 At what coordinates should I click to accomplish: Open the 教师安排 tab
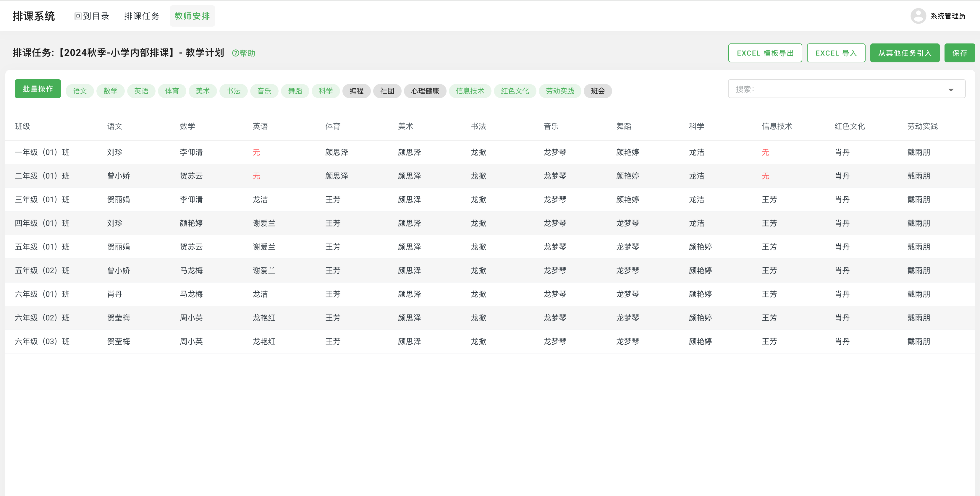coord(192,16)
